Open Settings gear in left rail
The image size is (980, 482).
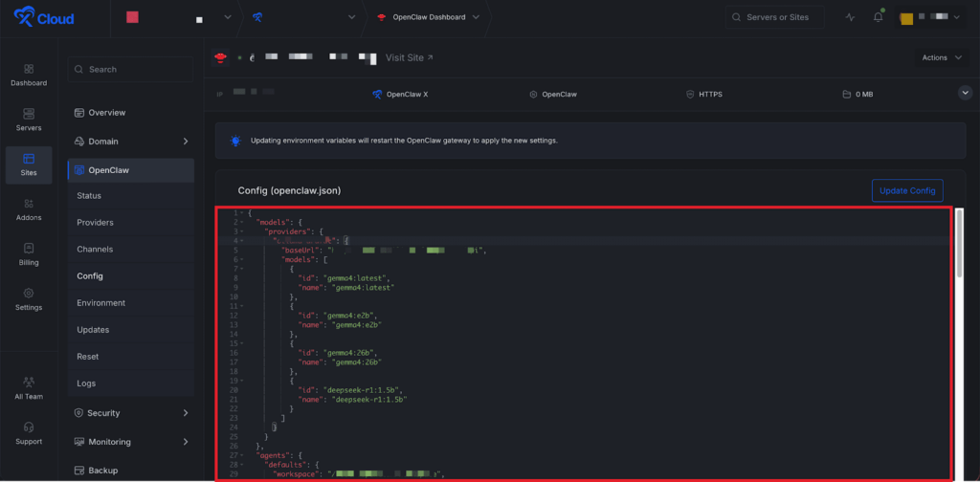[28, 298]
